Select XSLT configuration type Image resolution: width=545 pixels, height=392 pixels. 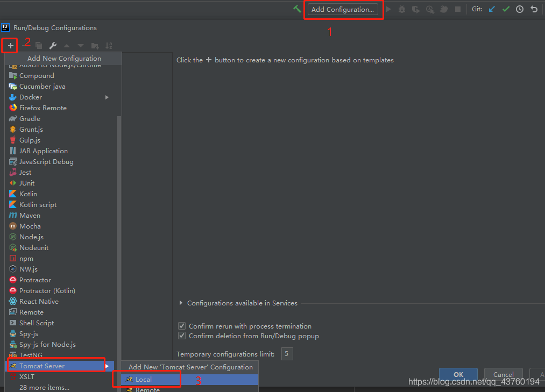[x=59, y=377]
